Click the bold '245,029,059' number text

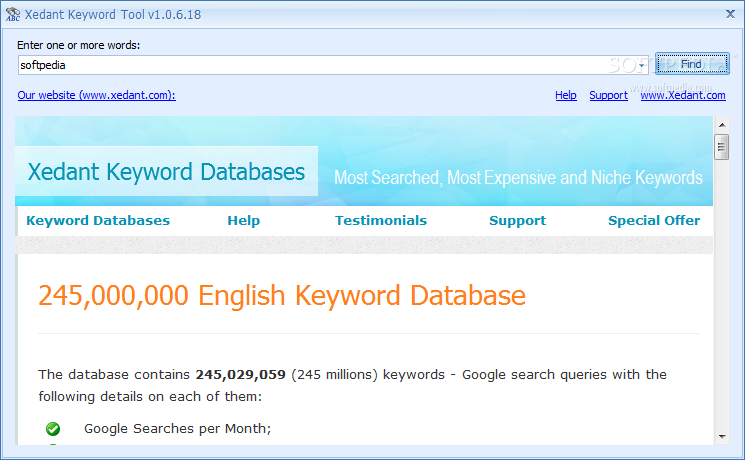click(240, 374)
